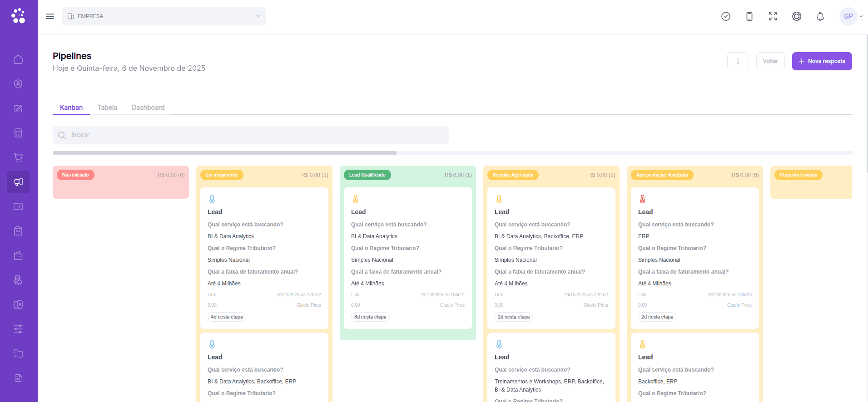Open the home icon in sidebar
The width and height of the screenshot is (868, 402).
(x=18, y=59)
